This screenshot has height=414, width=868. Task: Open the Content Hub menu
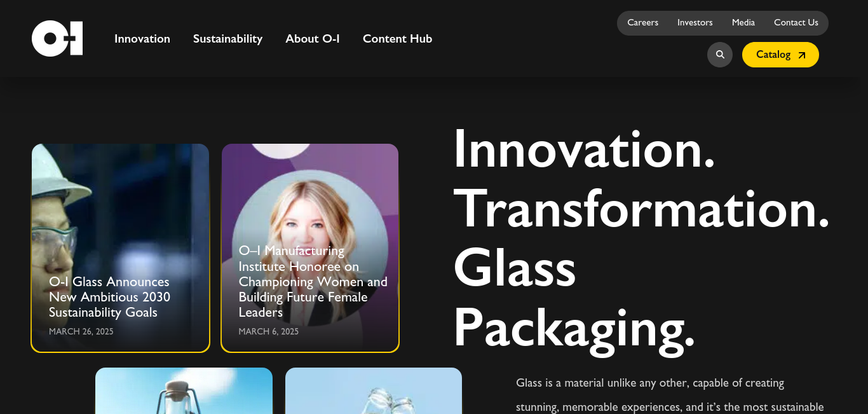[x=397, y=39]
